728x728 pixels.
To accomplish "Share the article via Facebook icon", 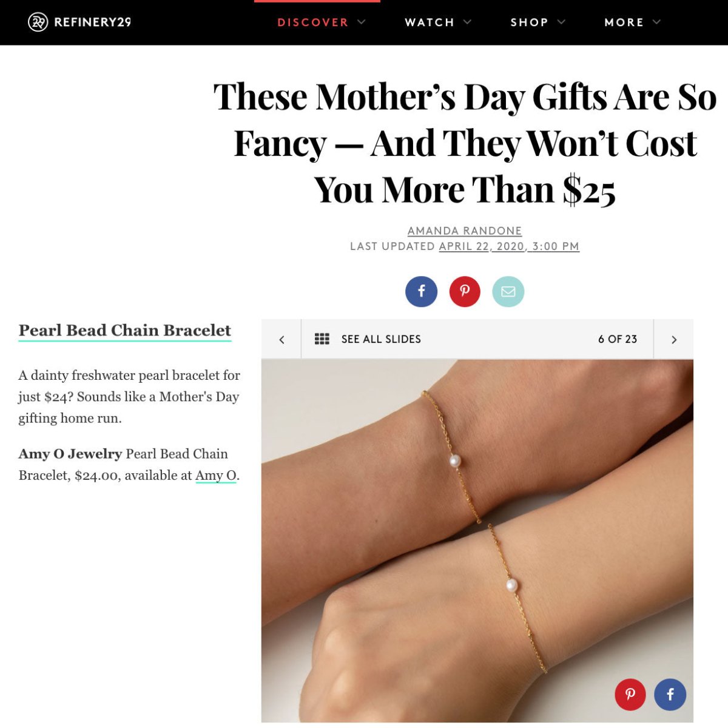I will click(421, 291).
